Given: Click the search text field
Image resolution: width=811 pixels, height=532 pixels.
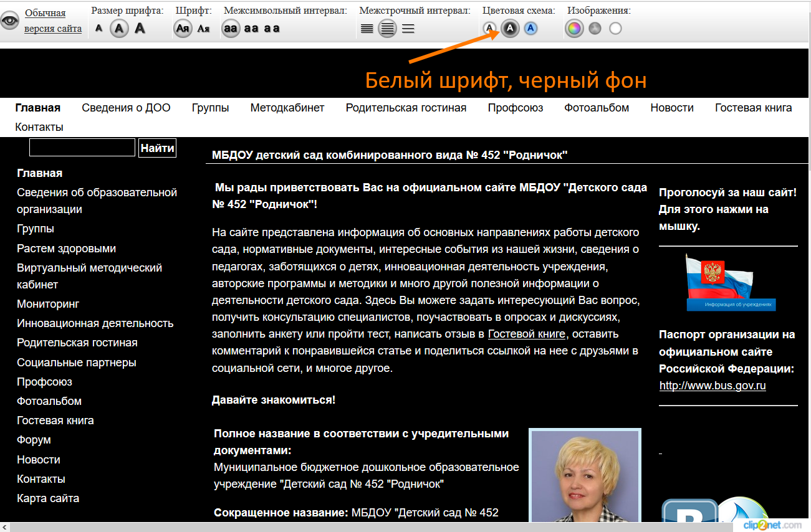Looking at the screenshot, I should click(x=82, y=148).
